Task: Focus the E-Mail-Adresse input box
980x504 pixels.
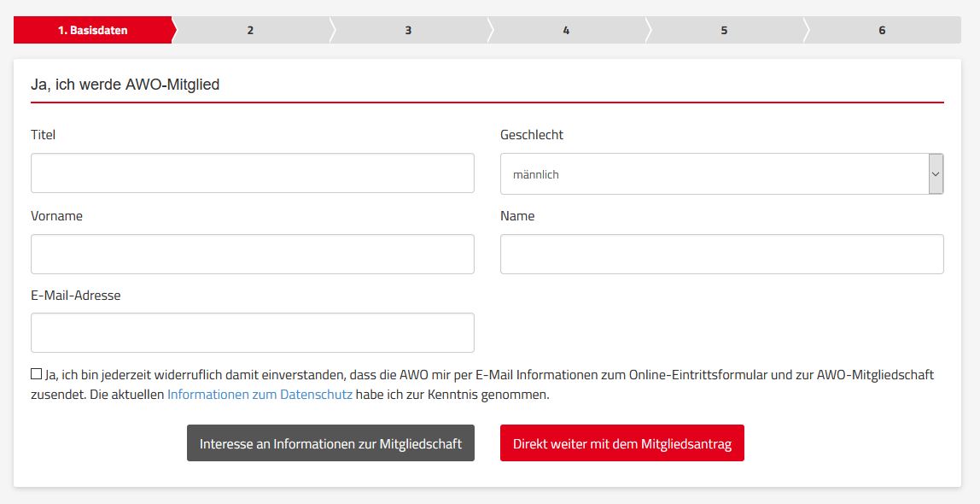Action: click(x=252, y=333)
